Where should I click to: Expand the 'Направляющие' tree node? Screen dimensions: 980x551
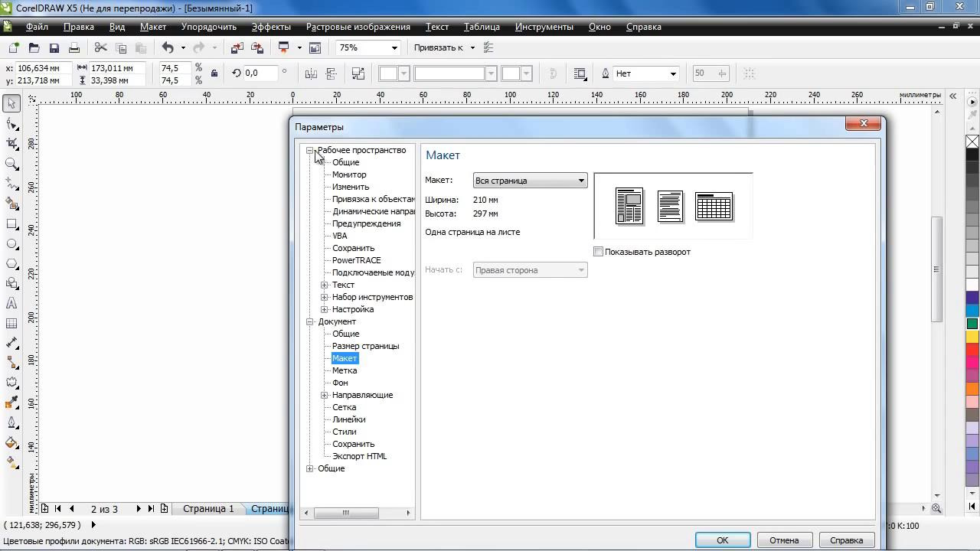click(x=325, y=395)
